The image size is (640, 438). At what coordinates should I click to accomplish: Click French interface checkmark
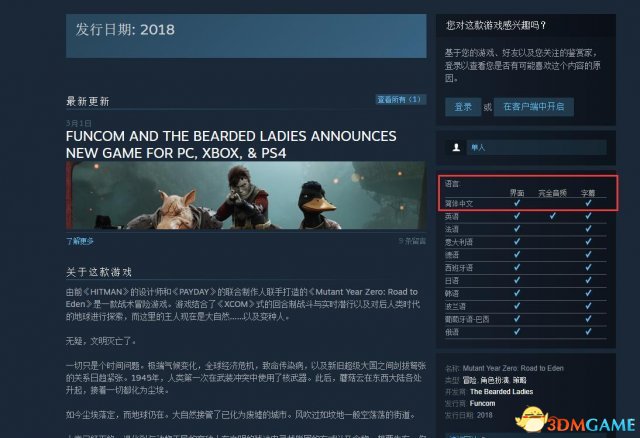pyautogui.click(x=517, y=229)
